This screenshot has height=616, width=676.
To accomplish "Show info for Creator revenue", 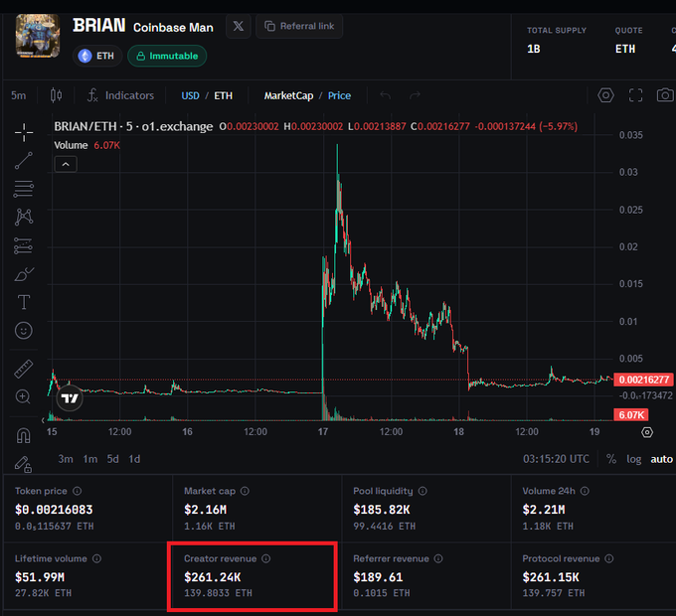I will (x=266, y=558).
